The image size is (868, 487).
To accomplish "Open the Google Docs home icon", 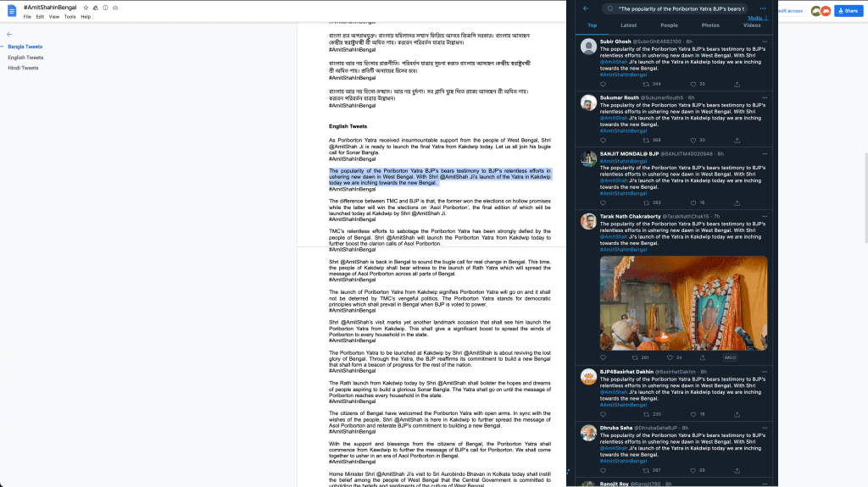I will click(x=12, y=11).
